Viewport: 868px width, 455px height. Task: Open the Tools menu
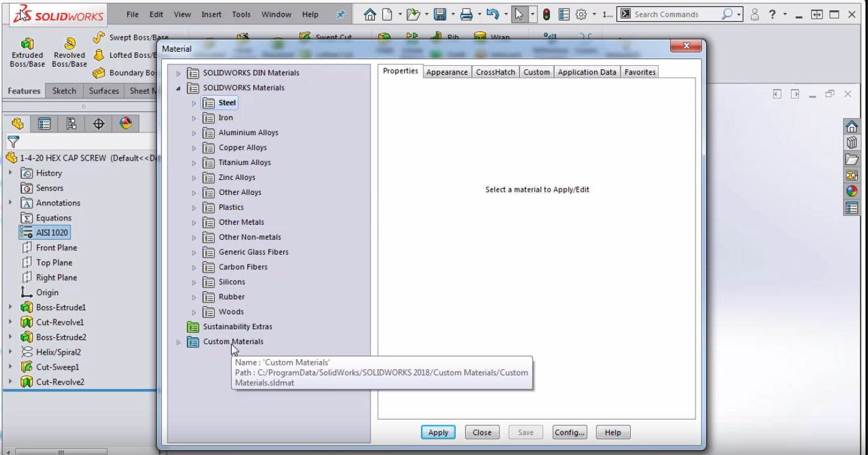241,14
